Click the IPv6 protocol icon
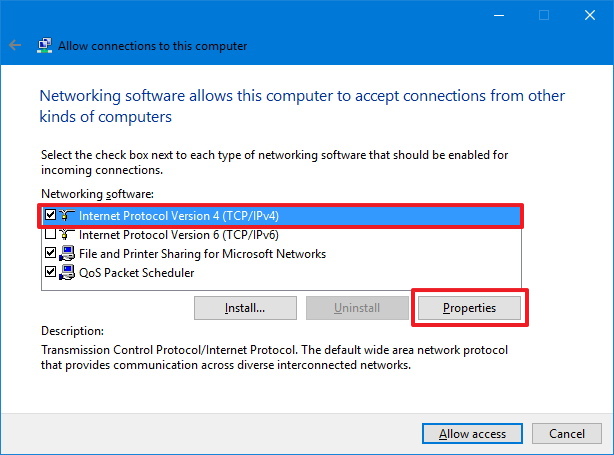Screen dimensions: 614x455 [67, 234]
